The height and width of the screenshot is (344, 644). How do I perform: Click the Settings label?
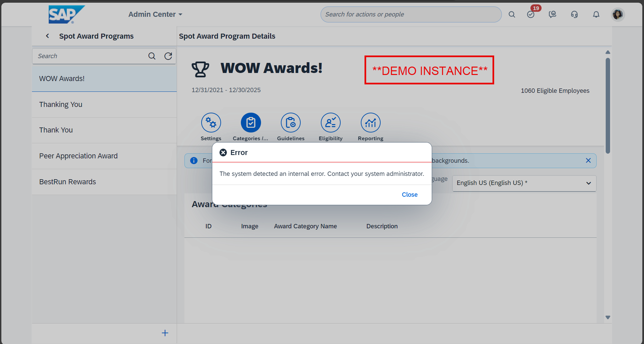[x=211, y=139]
